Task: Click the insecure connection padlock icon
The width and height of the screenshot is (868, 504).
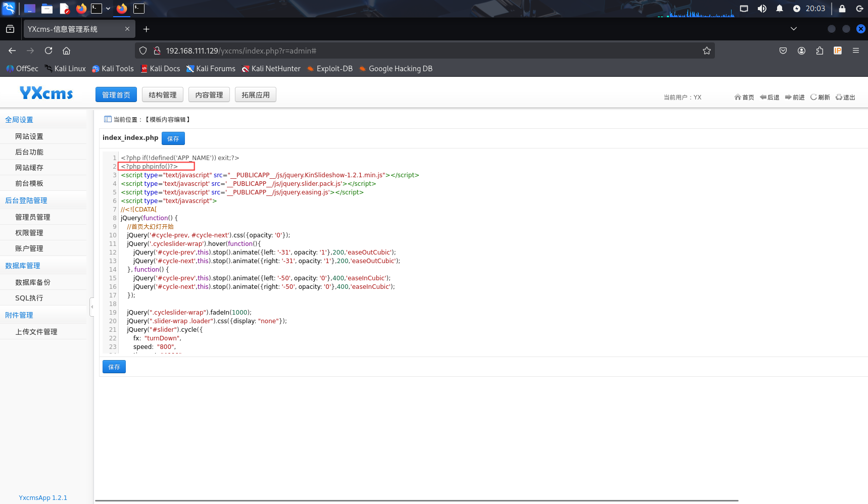Action: click(x=157, y=51)
